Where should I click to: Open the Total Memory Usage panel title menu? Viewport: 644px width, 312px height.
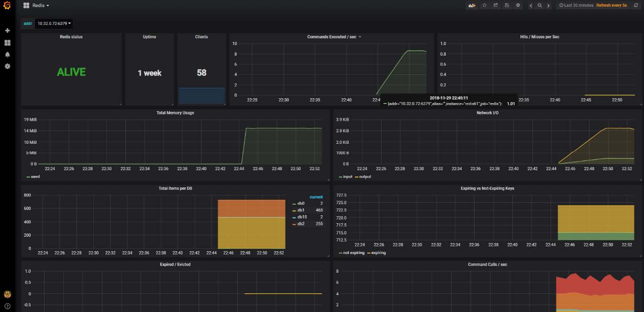click(175, 113)
